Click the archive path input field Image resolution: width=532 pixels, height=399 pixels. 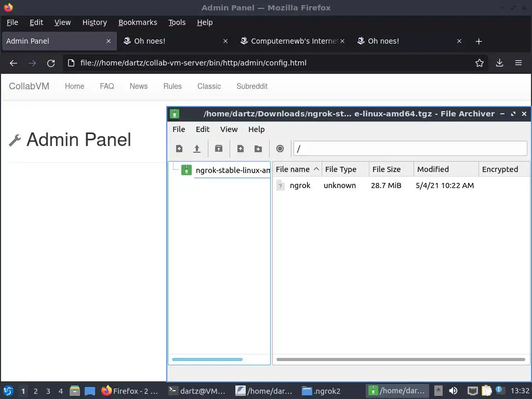pyautogui.click(x=410, y=148)
